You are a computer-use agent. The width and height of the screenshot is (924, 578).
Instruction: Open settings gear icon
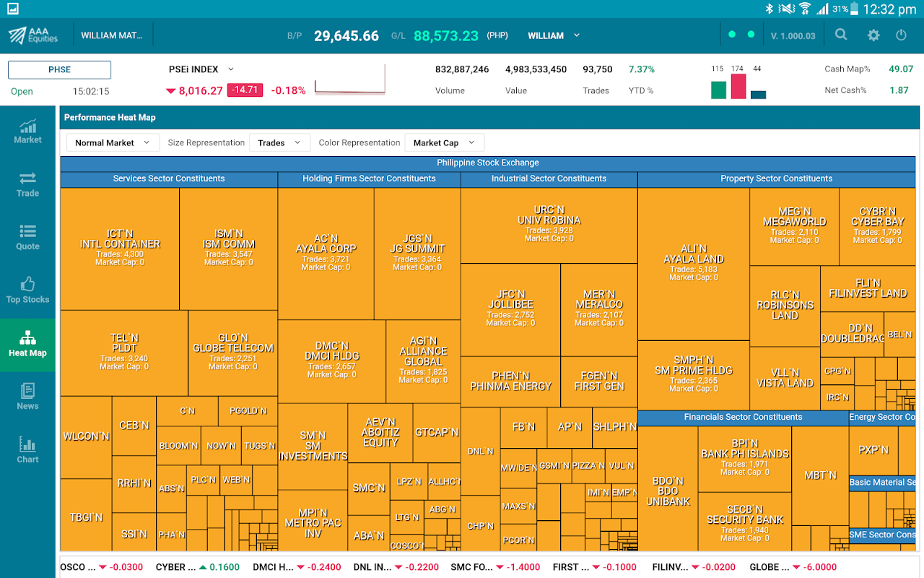[873, 35]
